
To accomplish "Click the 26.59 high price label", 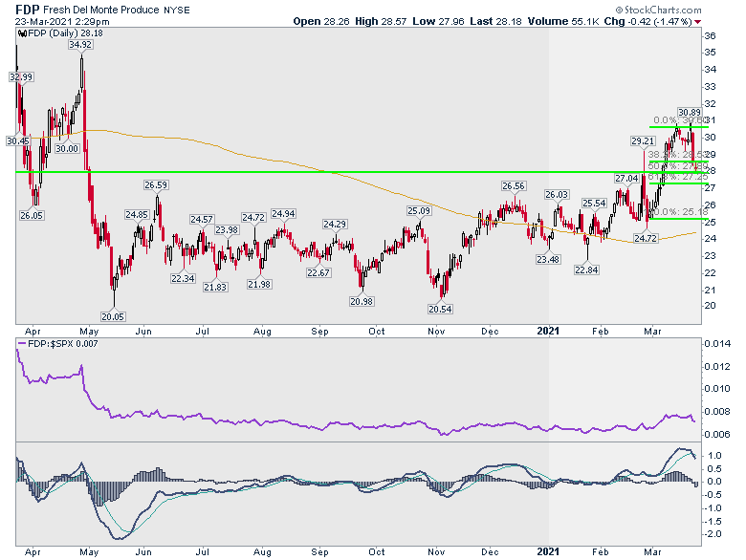I will pyautogui.click(x=156, y=184).
